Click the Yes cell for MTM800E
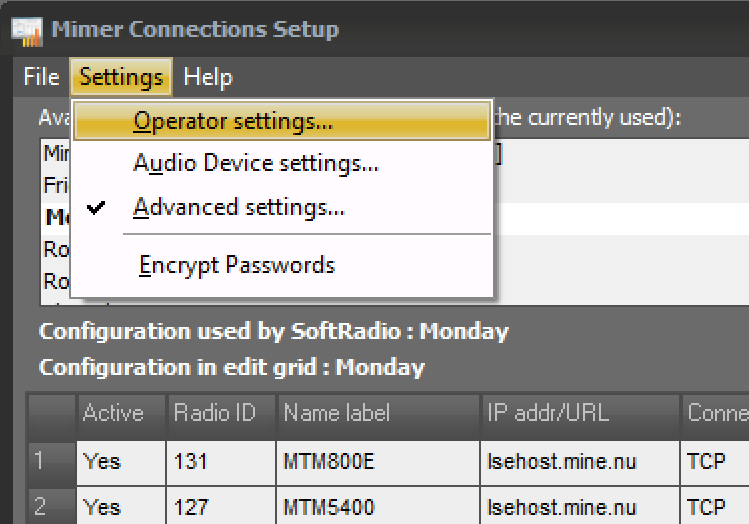Screen dimensions: 749x524 click(121, 462)
